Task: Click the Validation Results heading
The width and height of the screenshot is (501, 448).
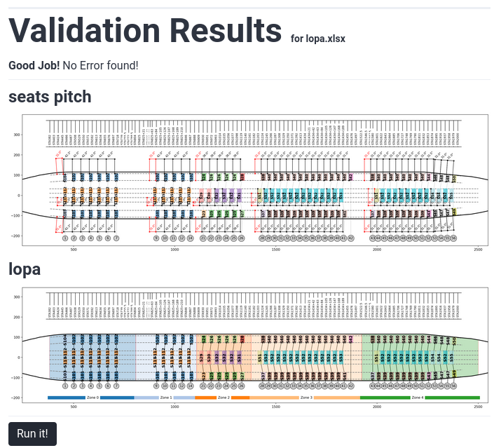Action: (145, 30)
